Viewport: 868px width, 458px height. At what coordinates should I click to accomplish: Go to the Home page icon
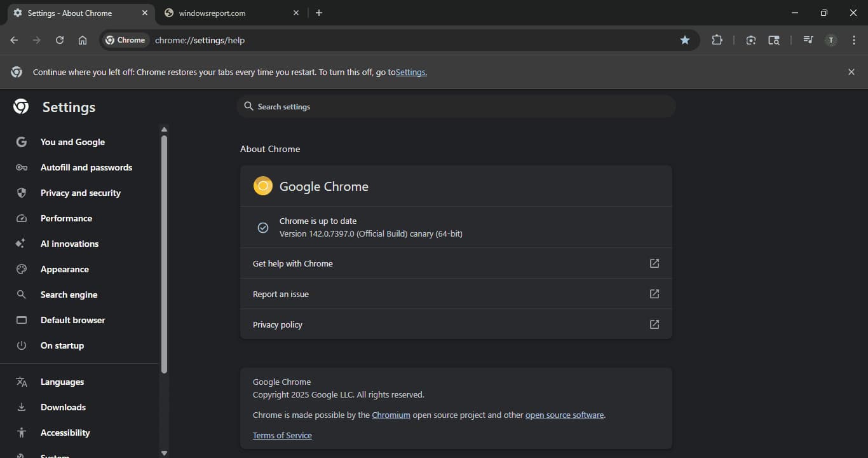coord(83,40)
